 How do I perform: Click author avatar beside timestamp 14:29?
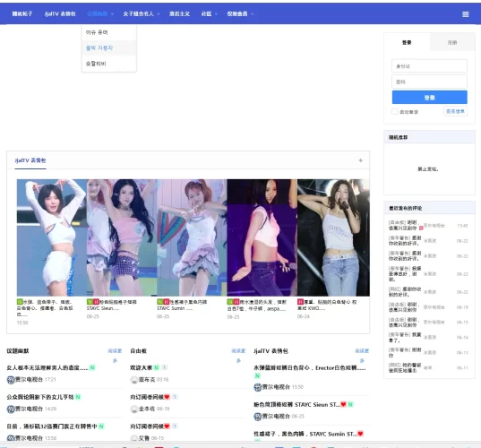[11, 409]
